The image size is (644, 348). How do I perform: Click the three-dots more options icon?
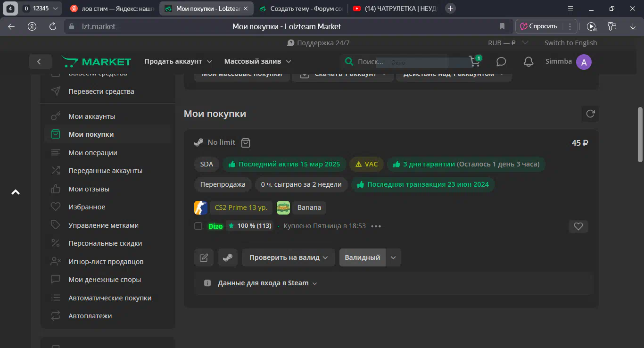376,226
